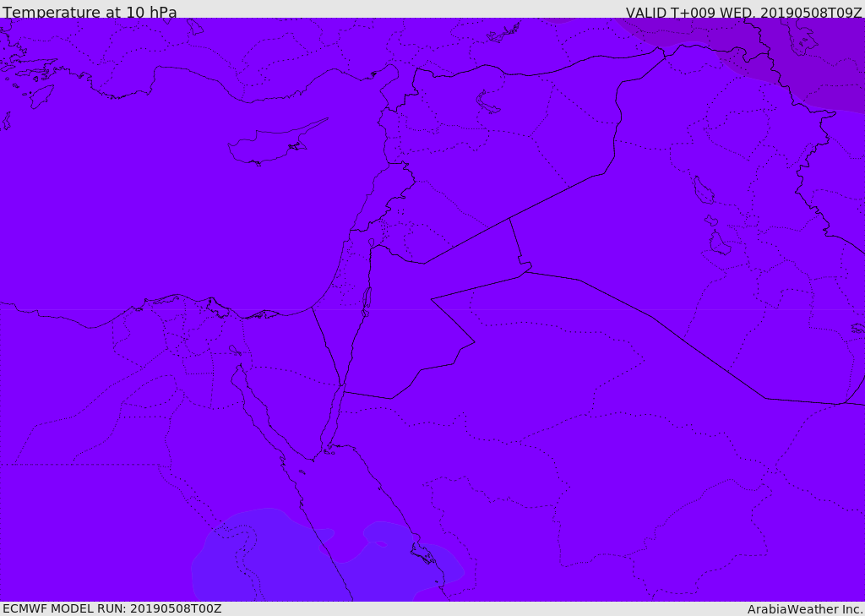Viewport: 865px width, 616px height.
Task: Click the 'ArabiaWeather Inc.' credit text
Action: tap(805, 609)
